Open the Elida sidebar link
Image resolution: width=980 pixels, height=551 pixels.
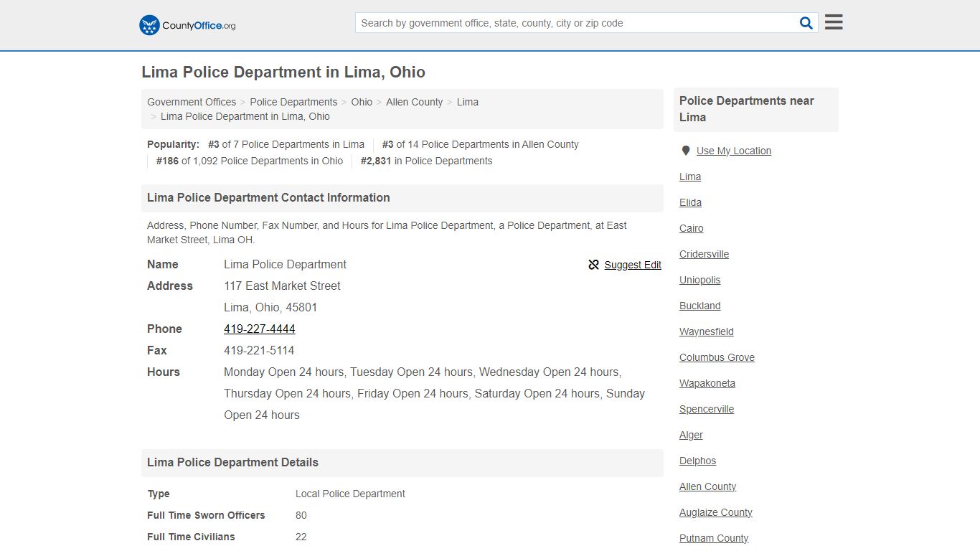point(691,202)
